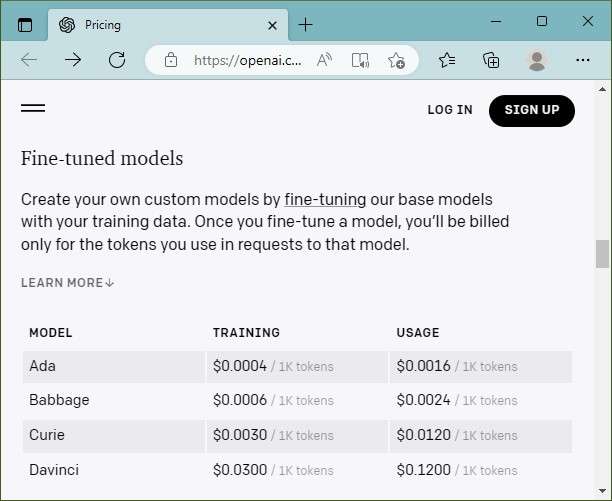This screenshot has height=501, width=612.
Task: Click the SIGN UP button
Action: pos(532,110)
